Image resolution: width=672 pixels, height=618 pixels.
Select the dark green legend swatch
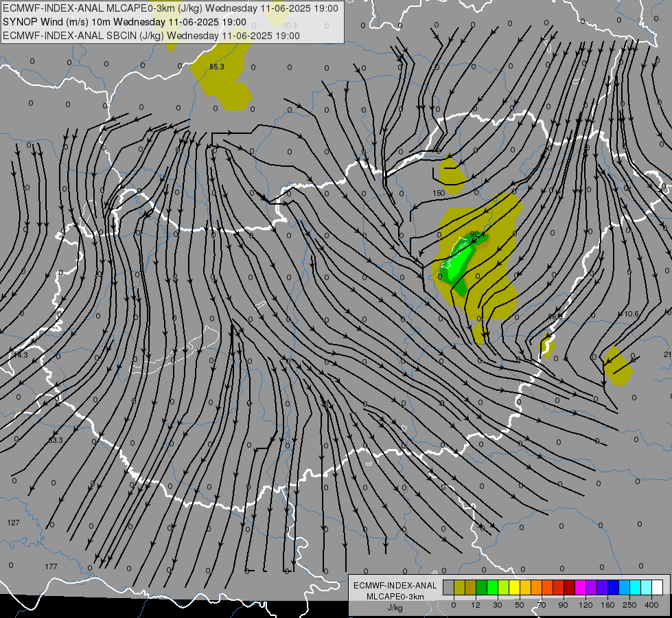pyautogui.click(x=482, y=588)
